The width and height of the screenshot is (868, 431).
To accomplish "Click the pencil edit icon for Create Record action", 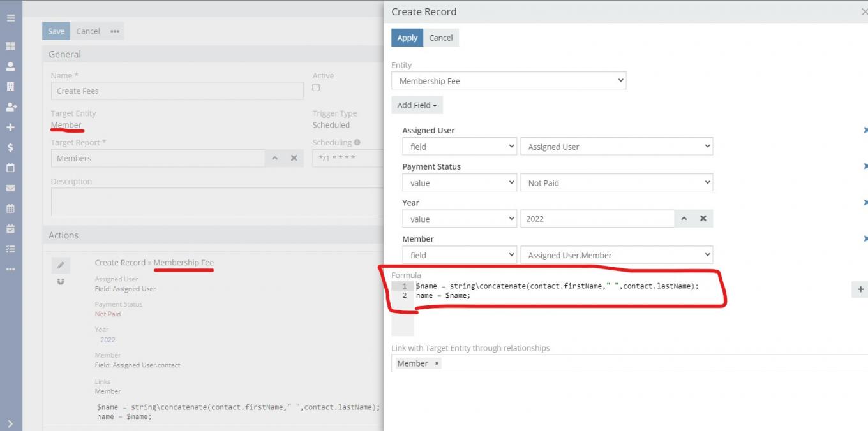I will coord(61,265).
